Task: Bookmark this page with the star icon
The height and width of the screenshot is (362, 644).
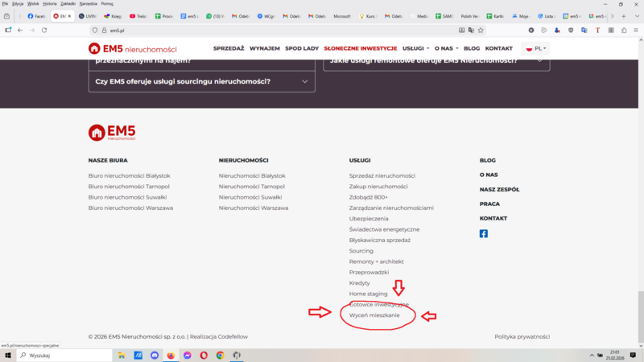Action: tap(481, 30)
